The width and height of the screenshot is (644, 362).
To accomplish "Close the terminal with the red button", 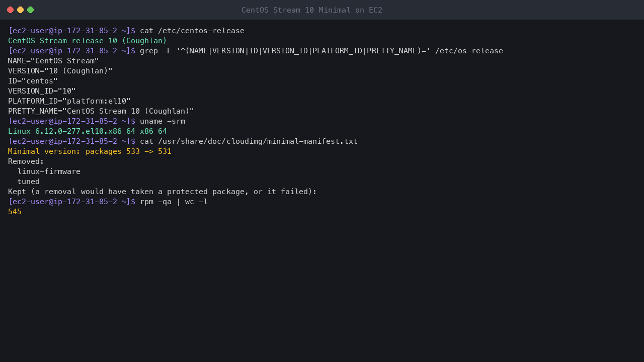I will (10, 10).
